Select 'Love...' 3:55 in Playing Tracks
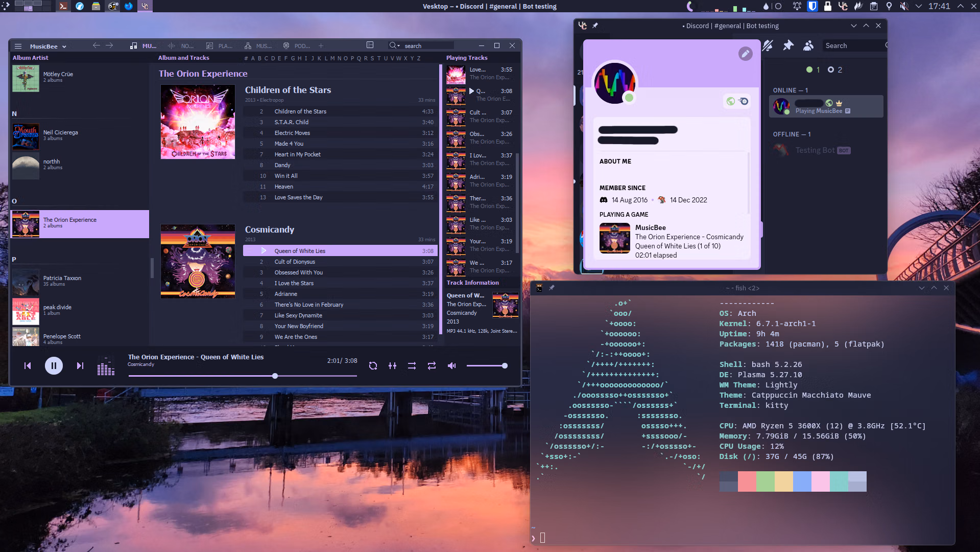 click(x=480, y=74)
